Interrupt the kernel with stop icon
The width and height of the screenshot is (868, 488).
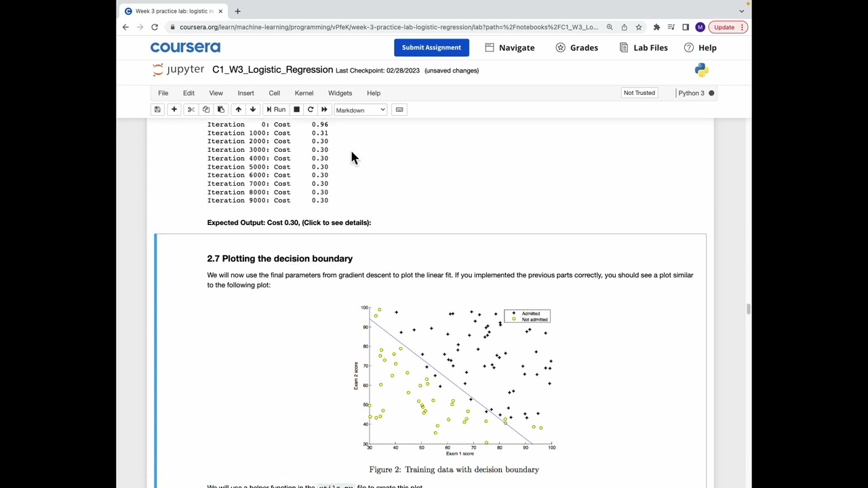tap(296, 110)
